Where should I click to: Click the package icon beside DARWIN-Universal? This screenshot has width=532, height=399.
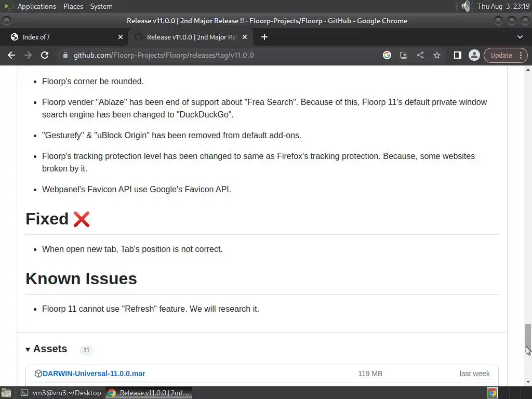coord(38,374)
